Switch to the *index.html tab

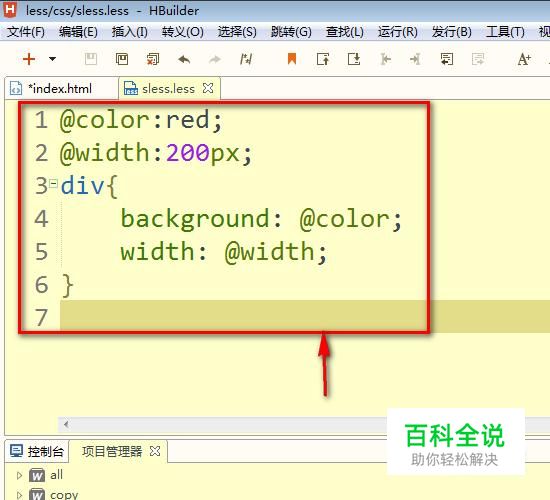tap(60, 88)
